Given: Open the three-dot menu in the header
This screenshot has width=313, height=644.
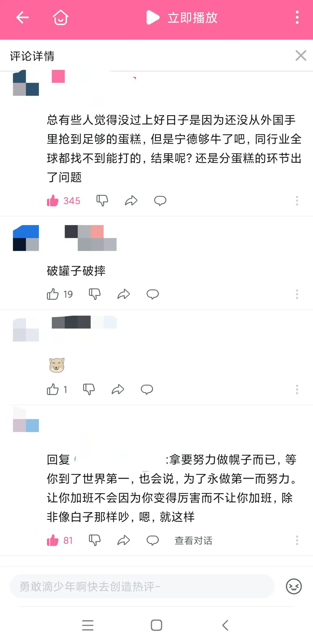Looking at the screenshot, I should tap(297, 18).
